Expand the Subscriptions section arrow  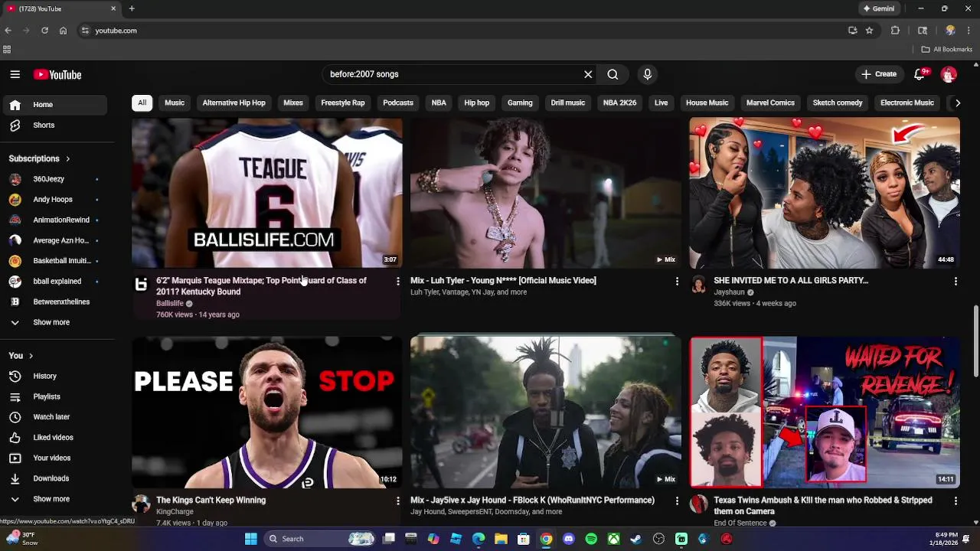coord(67,158)
